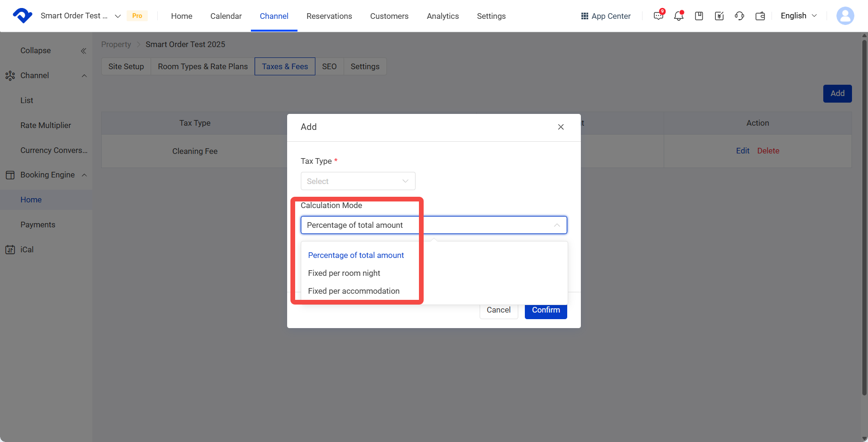Open Rate Multiplier in sidebar
Screen dimensions: 868x442
click(46, 125)
